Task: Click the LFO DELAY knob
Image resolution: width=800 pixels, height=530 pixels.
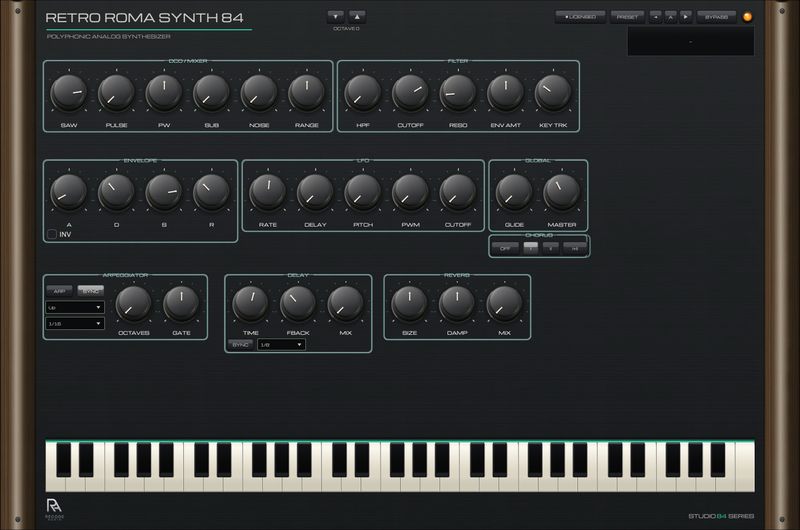Action: coord(315,192)
